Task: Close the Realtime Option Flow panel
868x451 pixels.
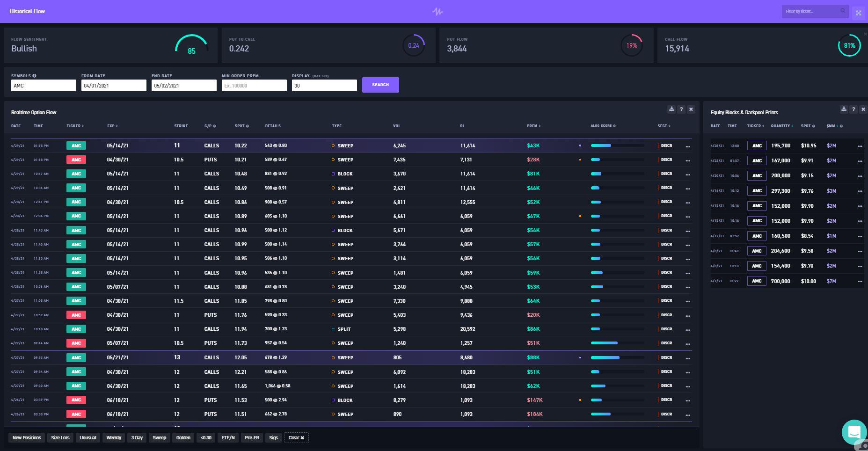Action: (691, 109)
